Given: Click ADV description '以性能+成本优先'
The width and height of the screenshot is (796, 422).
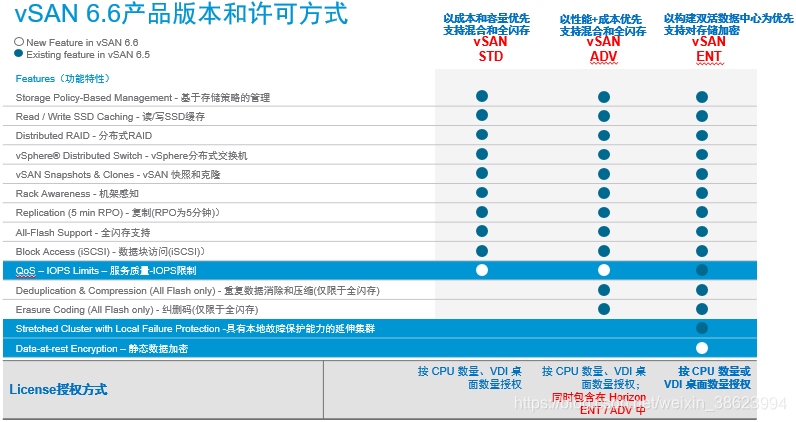Looking at the screenshot, I should click(601, 19).
